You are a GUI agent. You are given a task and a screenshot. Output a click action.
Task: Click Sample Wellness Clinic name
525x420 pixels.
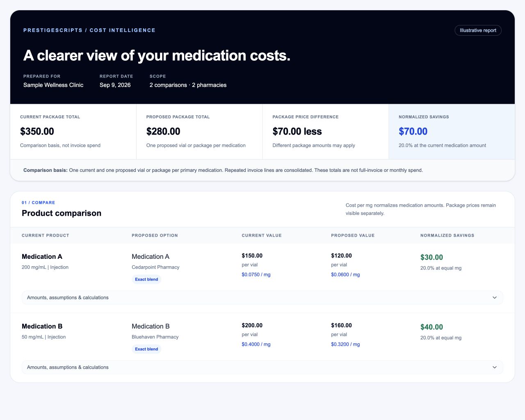click(x=53, y=85)
